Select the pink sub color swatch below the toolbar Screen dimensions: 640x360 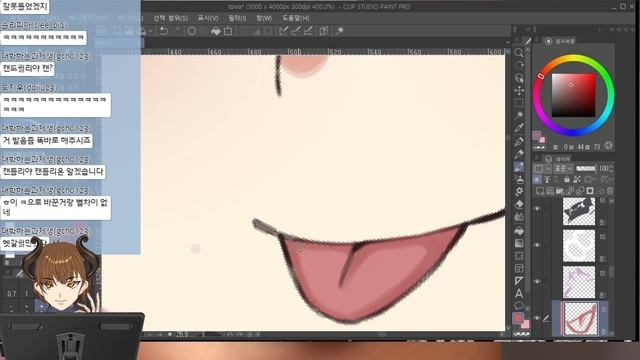(525, 324)
